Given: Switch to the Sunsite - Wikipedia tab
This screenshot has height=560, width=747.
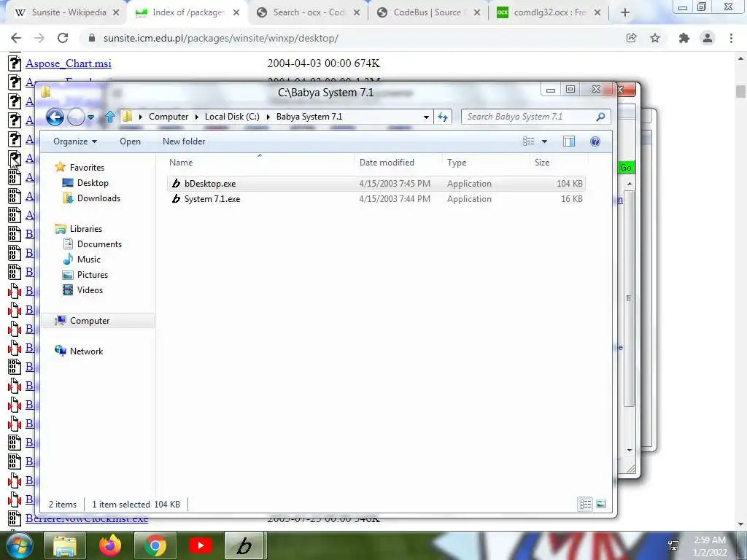Looking at the screenshot, I should point(67,13).
